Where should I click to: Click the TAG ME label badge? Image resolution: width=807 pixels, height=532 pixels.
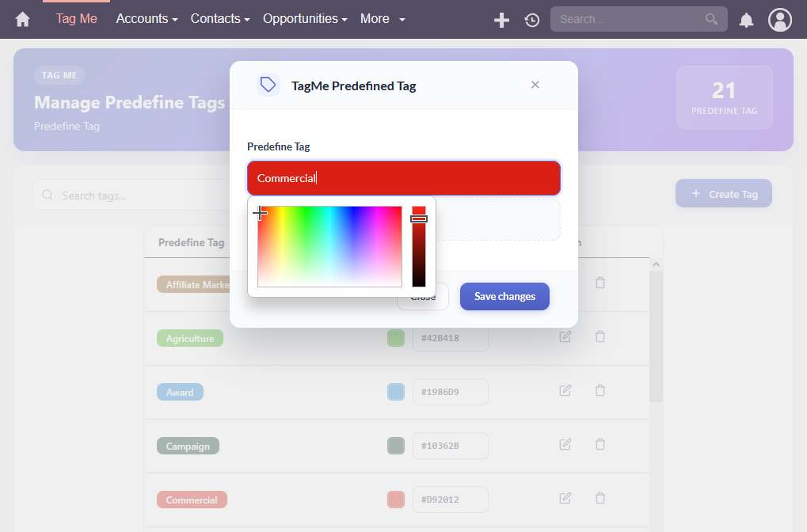(x=59, y=75)
